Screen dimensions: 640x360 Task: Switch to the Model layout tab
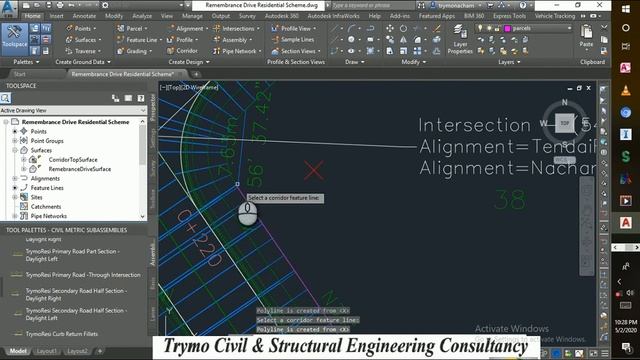18,351
